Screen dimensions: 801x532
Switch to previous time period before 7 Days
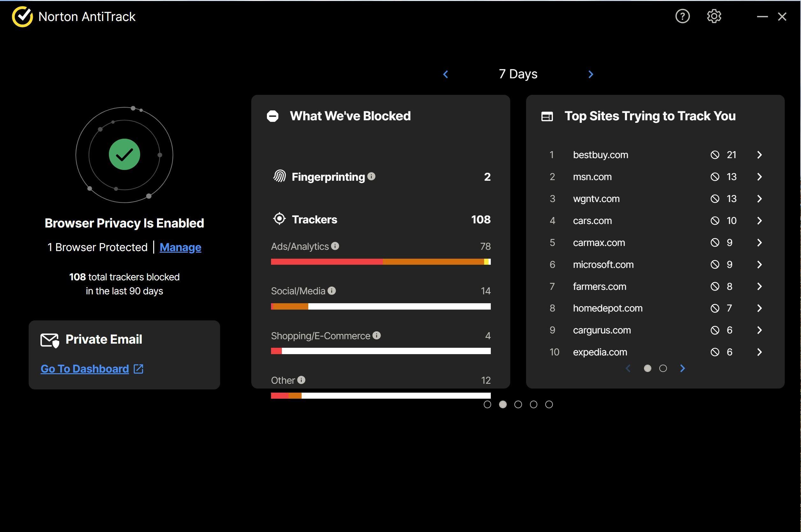click(446, 74)
